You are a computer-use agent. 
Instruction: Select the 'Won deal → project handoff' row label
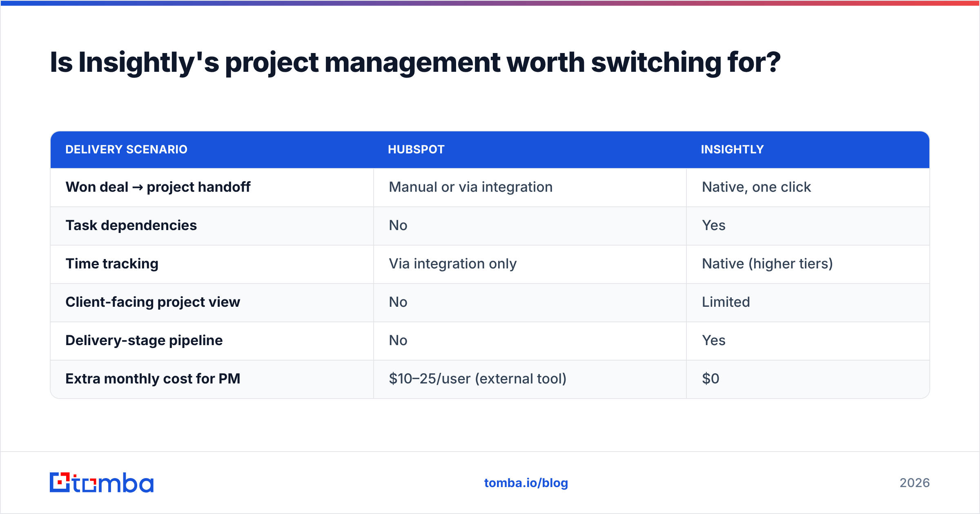[x=158, y=187]
